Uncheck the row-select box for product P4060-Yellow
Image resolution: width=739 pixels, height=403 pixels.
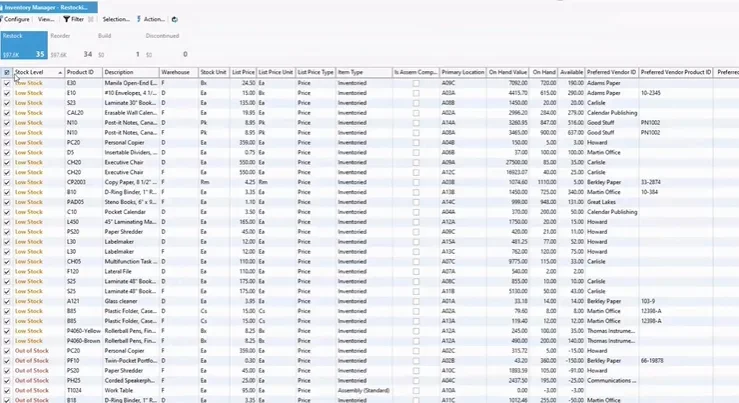tap(7, 331)
